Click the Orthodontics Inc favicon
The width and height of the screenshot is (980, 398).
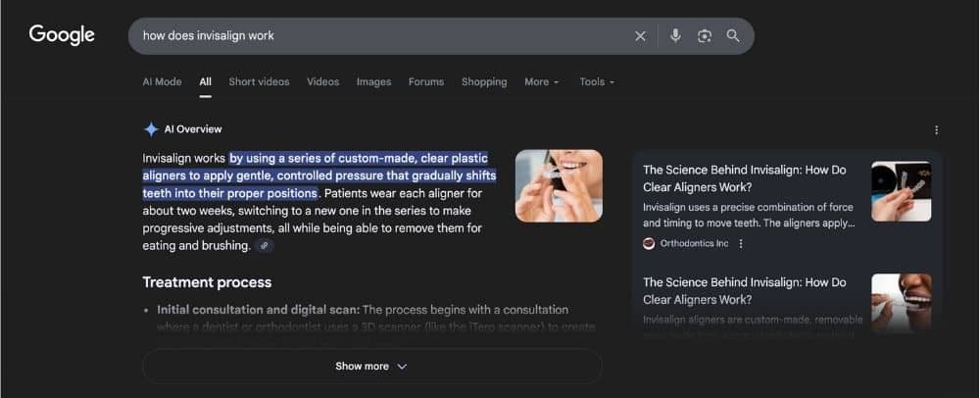click(649, 244)
